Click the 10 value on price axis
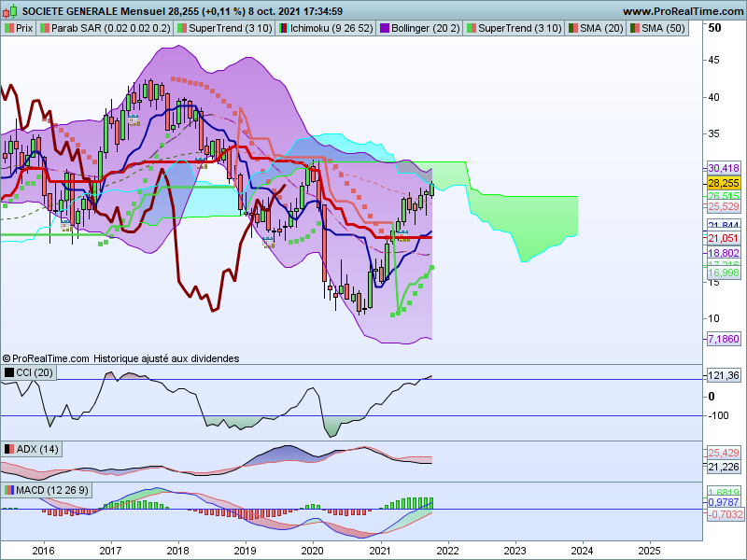Image resolution: width=747 pixels, height=560 pixels. (713, 318)
